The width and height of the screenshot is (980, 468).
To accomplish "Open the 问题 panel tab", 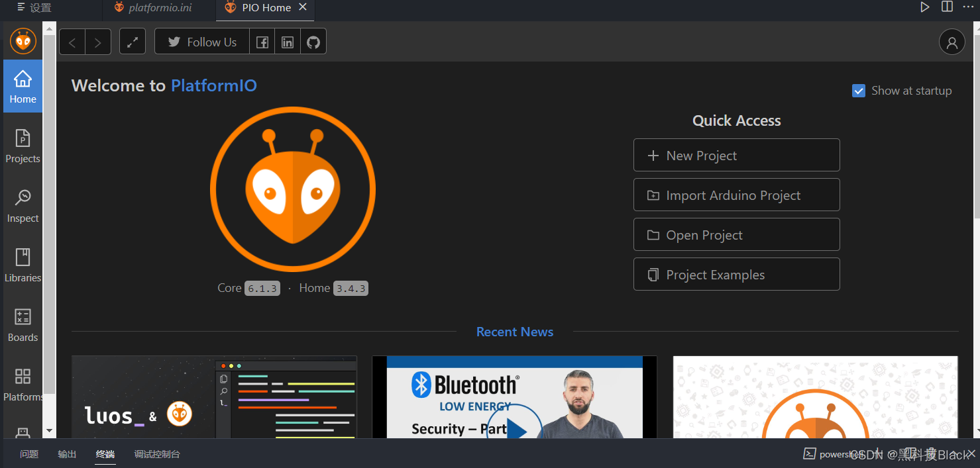I will pyautogui.click(x=29, y=454).
